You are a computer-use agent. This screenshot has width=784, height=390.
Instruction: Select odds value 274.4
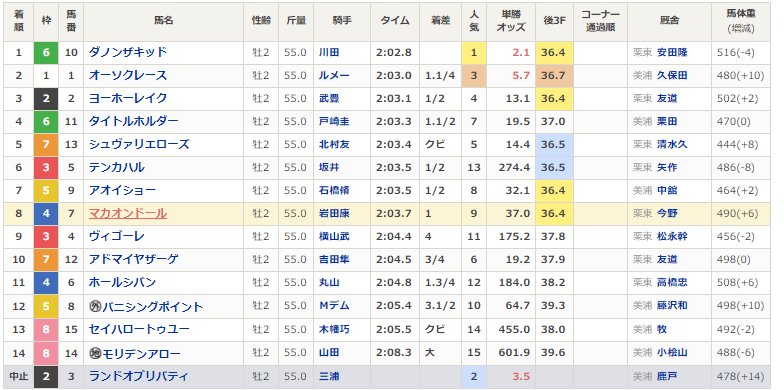(x=514, y=168)
